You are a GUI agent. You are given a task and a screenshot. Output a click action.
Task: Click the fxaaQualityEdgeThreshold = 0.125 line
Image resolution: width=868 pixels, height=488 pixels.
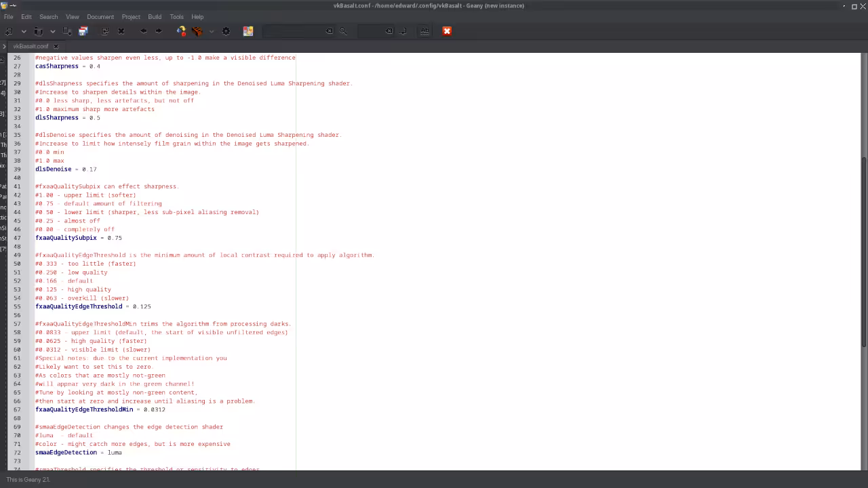point(93,306)
